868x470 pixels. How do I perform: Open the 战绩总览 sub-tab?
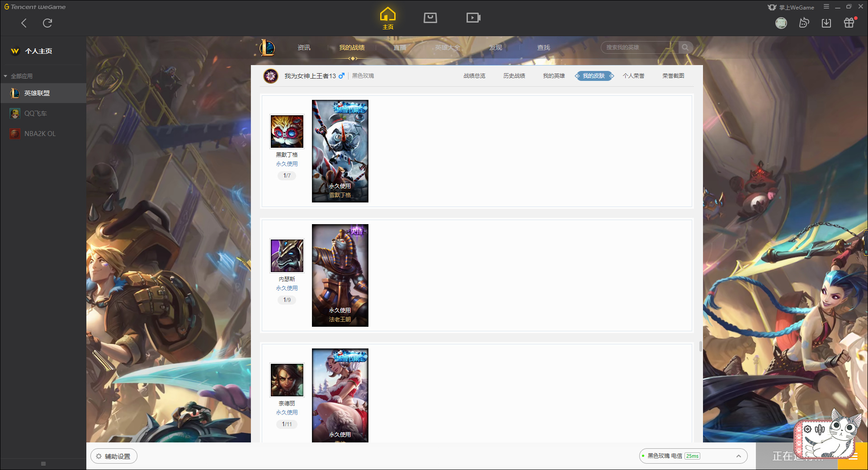pos(474,76)
